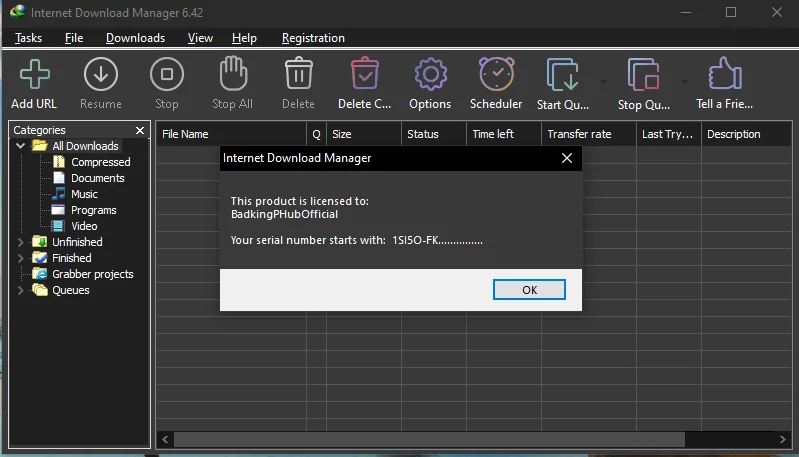
Task: Select the Grabber projects item
Action: tap(92, 274)
